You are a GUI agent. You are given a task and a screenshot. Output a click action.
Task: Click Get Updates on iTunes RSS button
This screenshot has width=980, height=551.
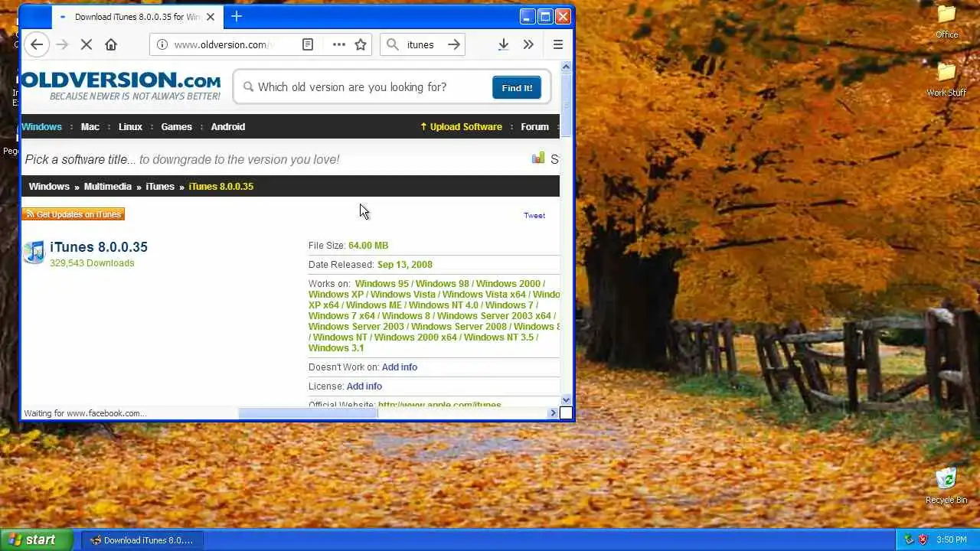(73, 214)
